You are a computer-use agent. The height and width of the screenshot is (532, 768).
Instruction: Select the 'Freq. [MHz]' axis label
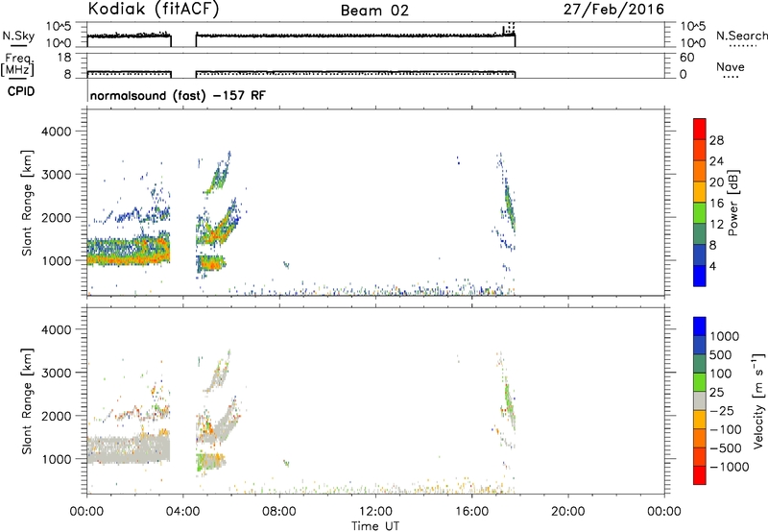pos(18,65)
